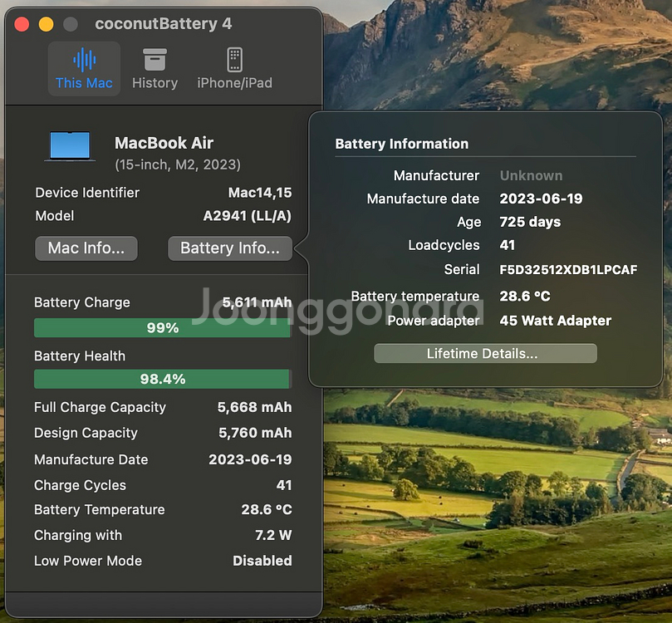Click the 45 Watt Adapter value
672x623 pixels.
point(556,321)
